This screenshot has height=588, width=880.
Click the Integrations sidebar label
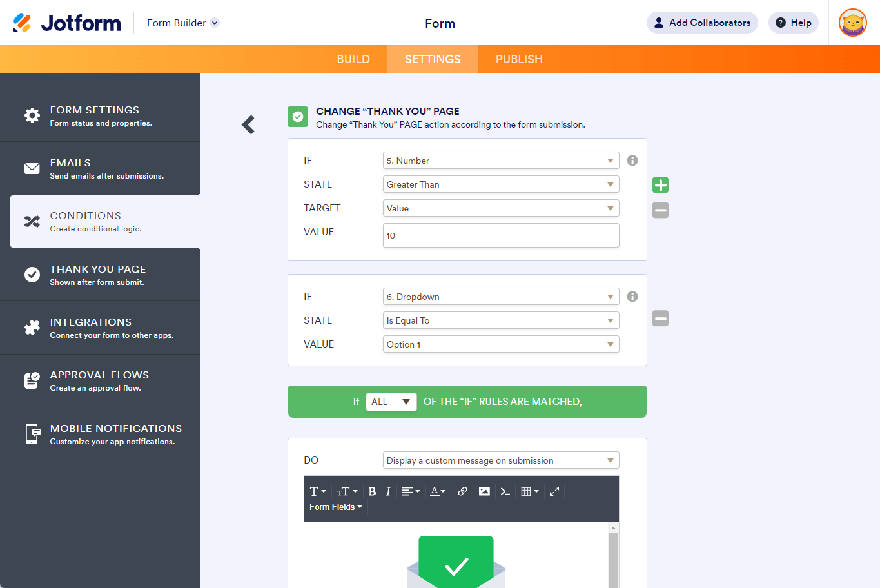click(x=91, y=322)
